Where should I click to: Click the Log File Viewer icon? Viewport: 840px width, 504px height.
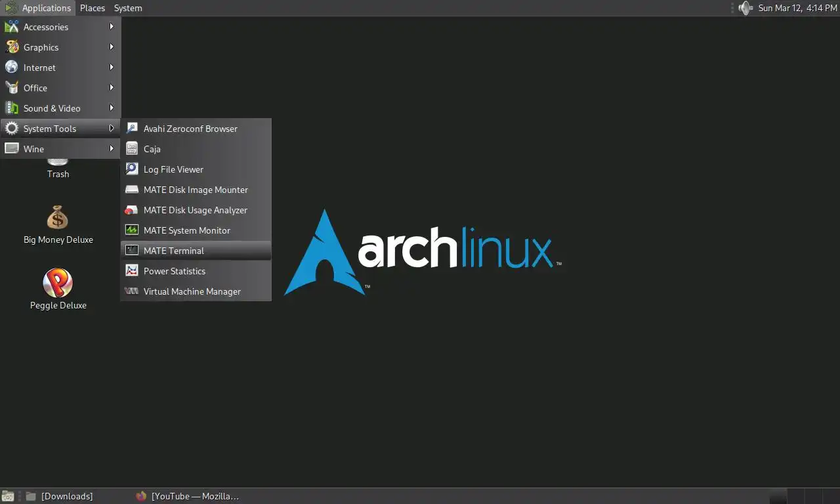coord(132,169)
